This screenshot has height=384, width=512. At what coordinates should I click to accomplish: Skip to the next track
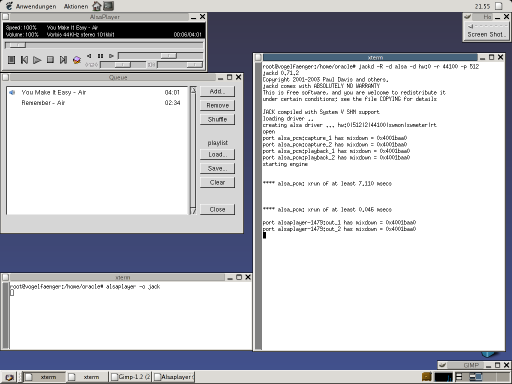(x=63, y=60)
